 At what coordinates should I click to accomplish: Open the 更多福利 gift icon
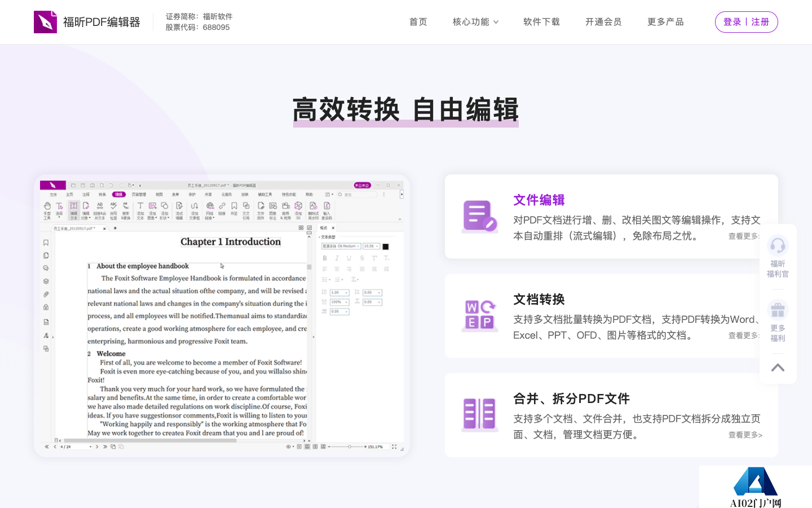pos(778,309)
